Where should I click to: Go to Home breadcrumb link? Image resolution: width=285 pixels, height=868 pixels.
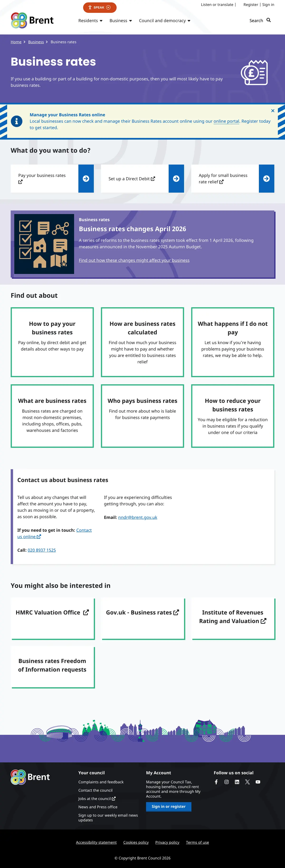pyautogui.click(x=16, y=42)
